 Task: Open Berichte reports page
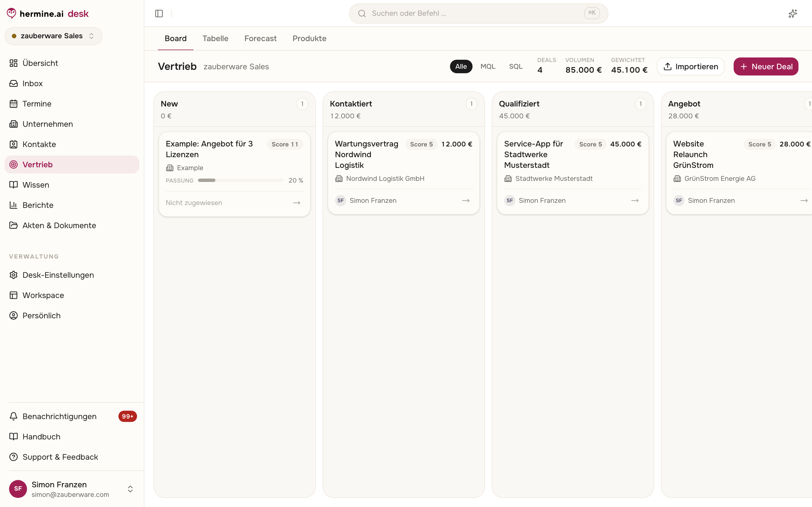[72, 205]
